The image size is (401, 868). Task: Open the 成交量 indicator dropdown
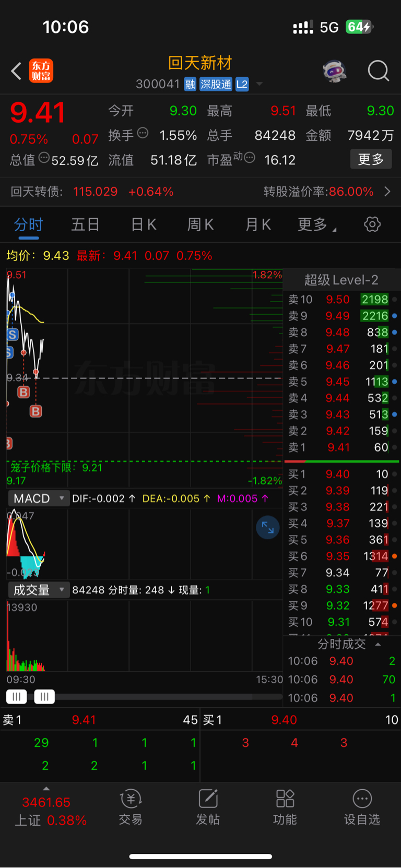(39, 590)
